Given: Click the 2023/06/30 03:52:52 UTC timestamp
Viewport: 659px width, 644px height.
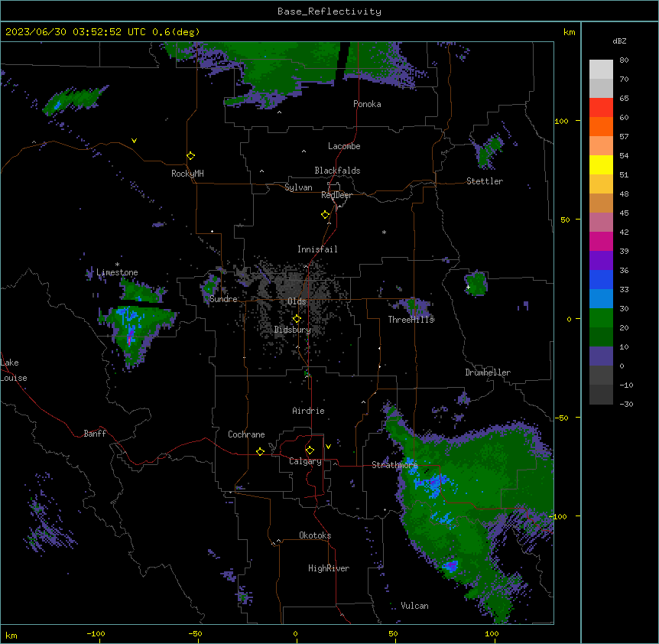Looking at the screenshot, I should [76, 32].
